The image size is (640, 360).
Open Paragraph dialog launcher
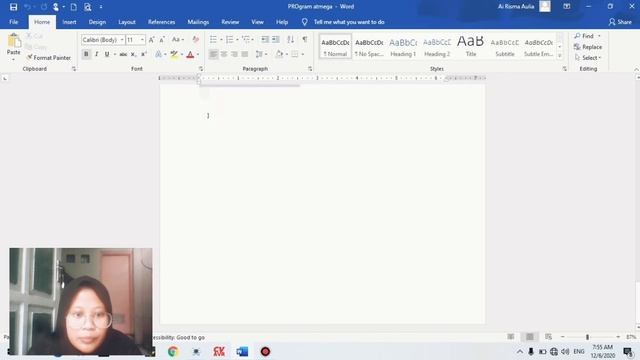[x=310, y=69]
